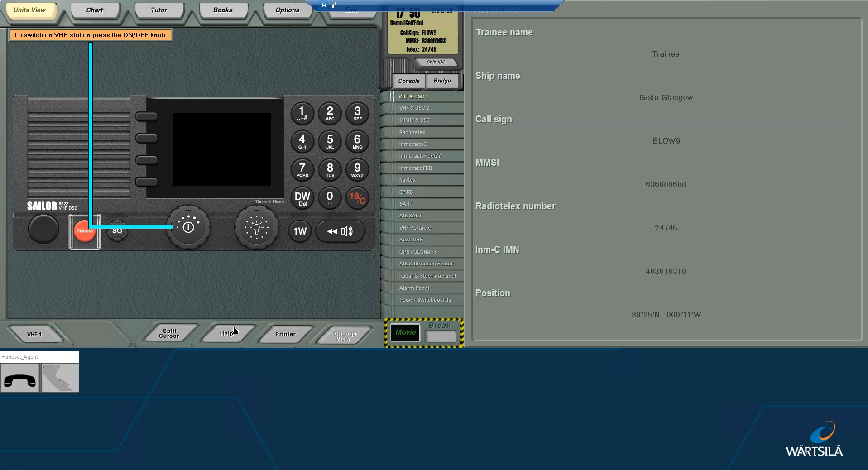Toggle the Movie mode button
This screenshot has width=868, height=470.
tap(405, 332)
